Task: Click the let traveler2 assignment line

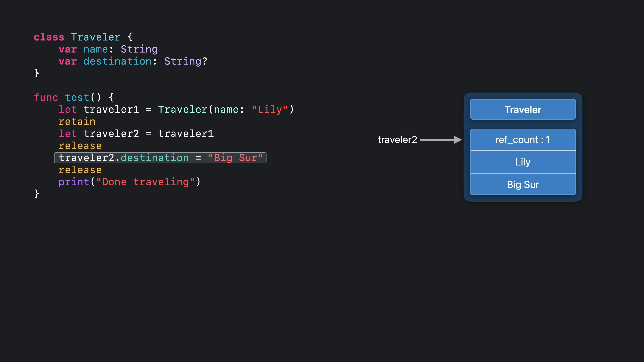Action: tap(136, 134)
